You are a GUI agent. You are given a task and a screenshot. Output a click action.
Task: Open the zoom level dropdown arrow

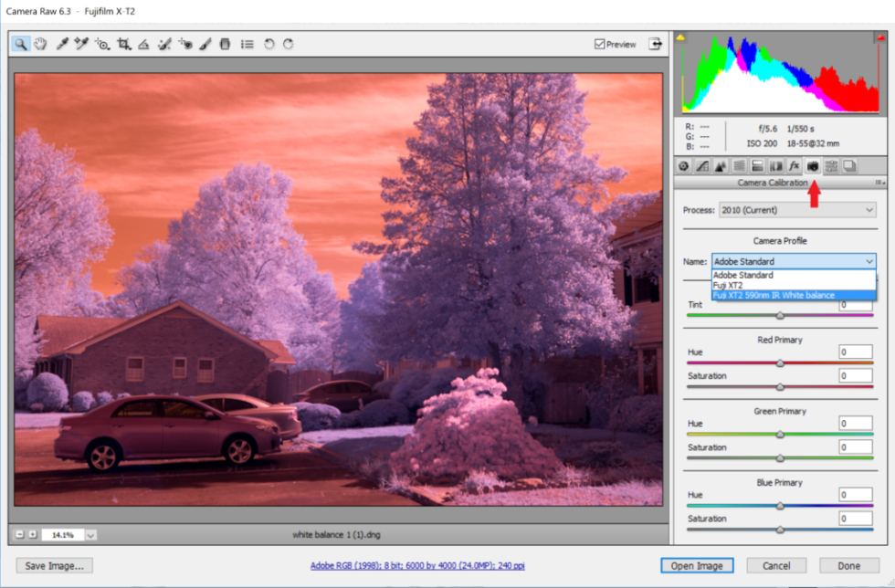(x=90, y=535)
